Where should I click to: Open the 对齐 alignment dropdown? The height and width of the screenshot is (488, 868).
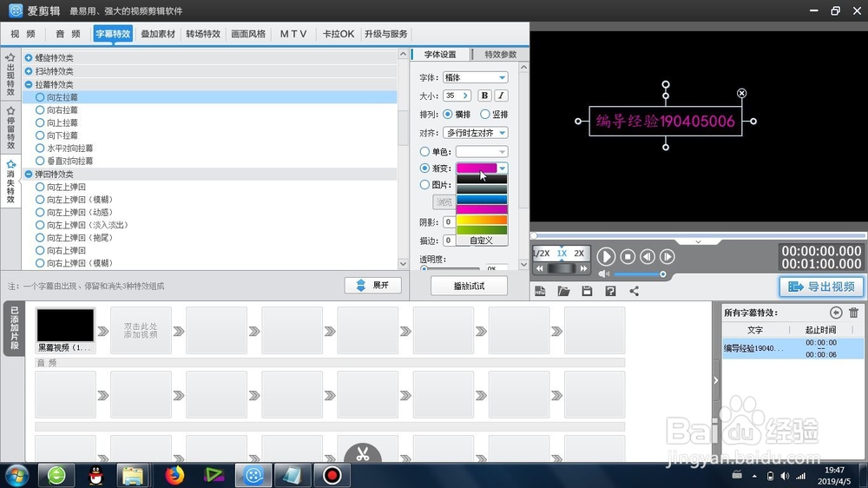pyautogui.click(x=476, y=133)
